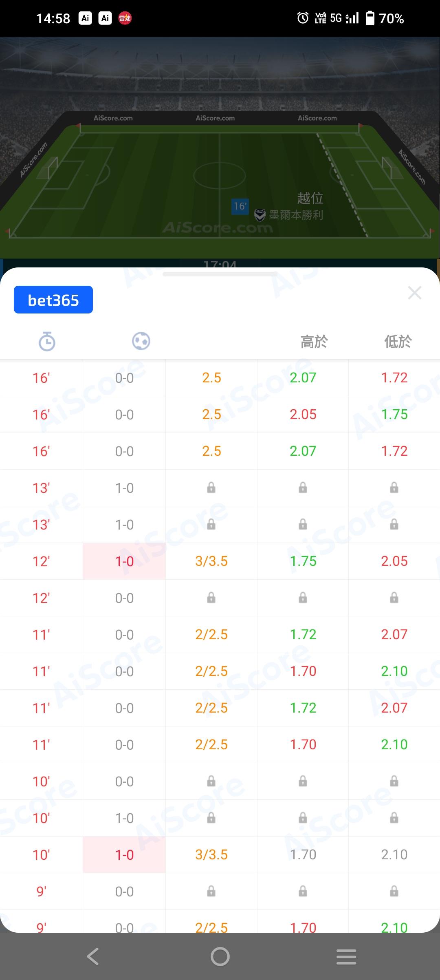Tap the 越位 offside event label
The image size is (440, 980).
(x=310, y=198)
